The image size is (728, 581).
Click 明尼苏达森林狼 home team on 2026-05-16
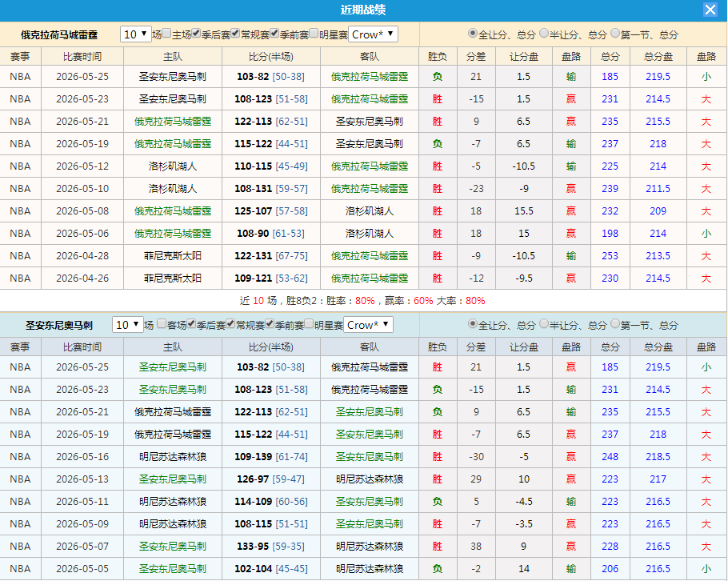coord(173,456)
